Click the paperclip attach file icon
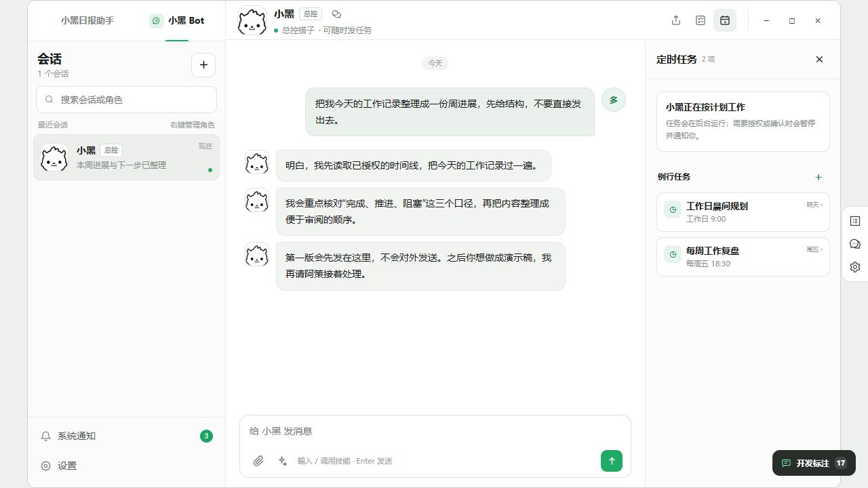Viewport: 868px width, 488px height. point(258,461)
